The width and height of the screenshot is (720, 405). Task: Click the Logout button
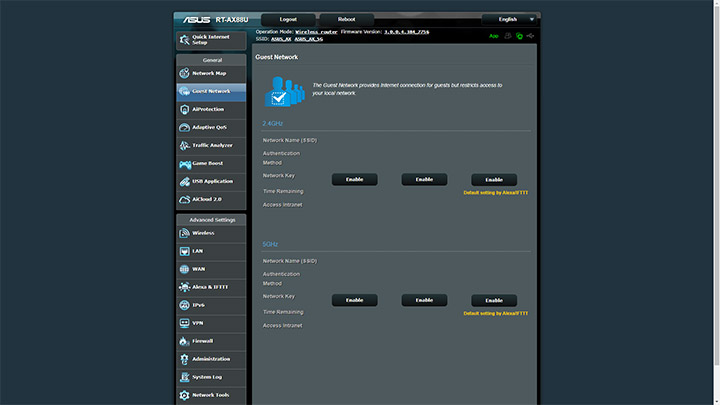[288, 19]
